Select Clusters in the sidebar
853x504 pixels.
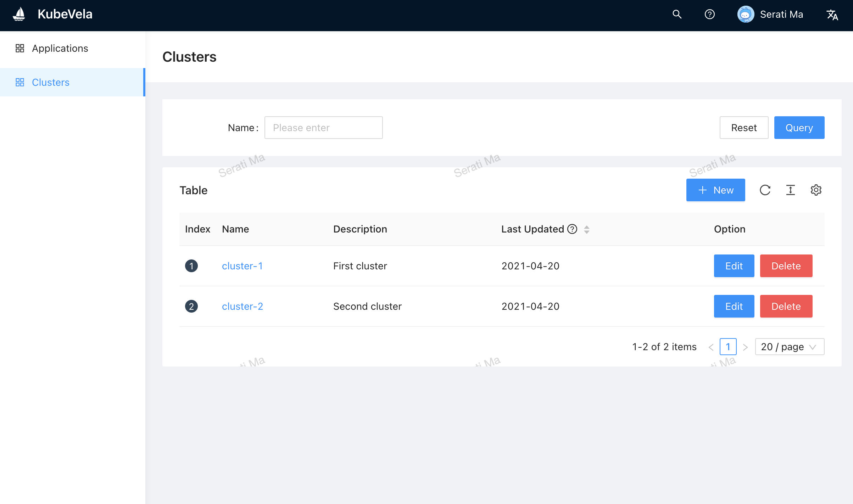[51, 82]
